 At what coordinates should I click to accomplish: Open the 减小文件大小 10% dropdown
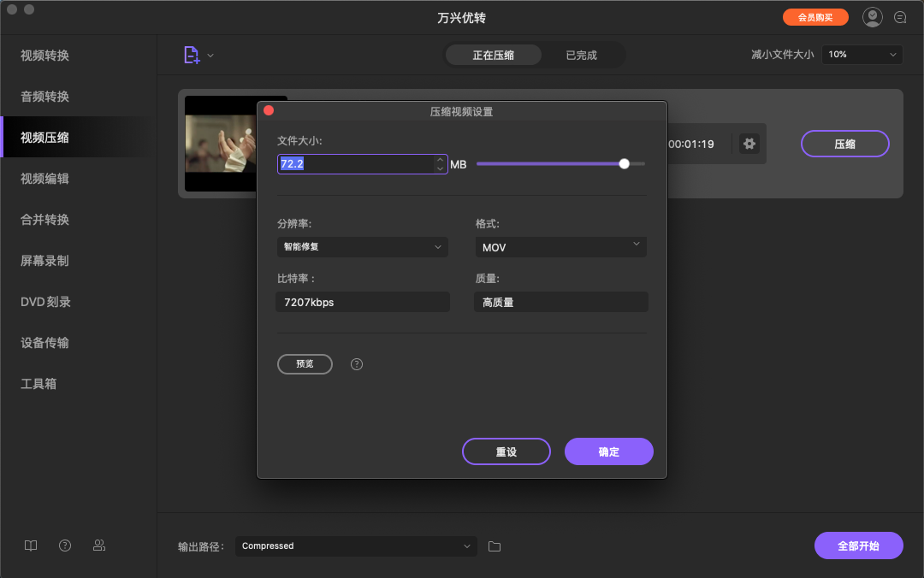click(862, 54)
